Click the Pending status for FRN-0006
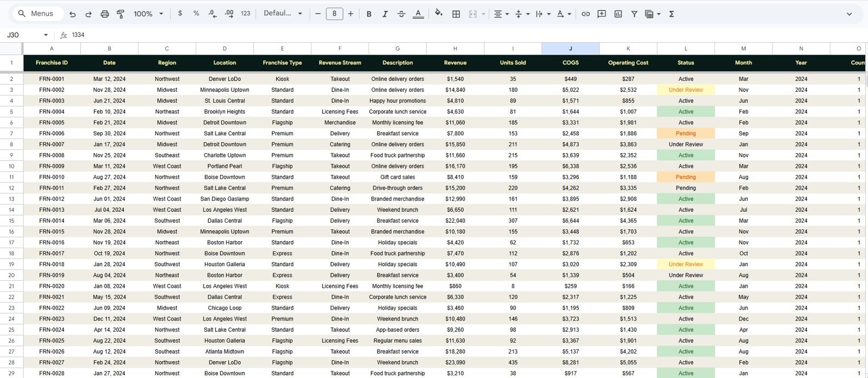 pyautogui.click(x=686, y=134)
